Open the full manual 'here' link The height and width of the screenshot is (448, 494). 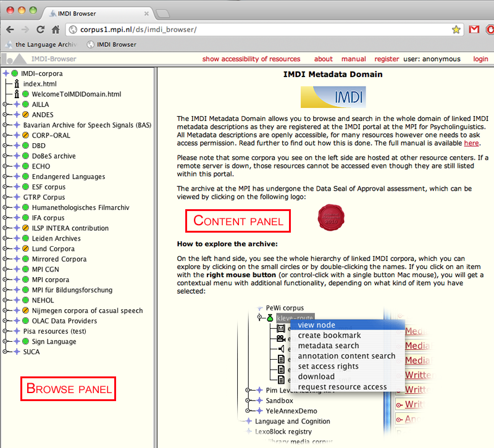click(x=471, y=143)
